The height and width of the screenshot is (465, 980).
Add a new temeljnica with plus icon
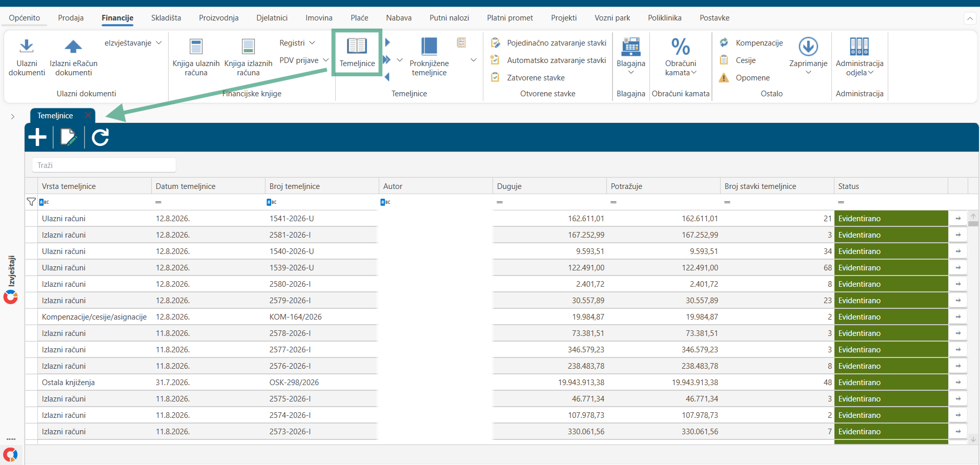pyautogui.click(x=37, y=137)
